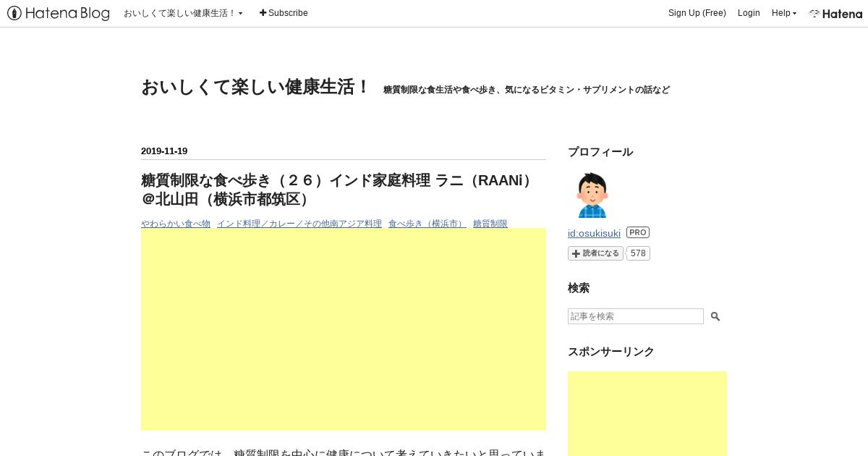Click the スポンサーリンク heading

611,352
